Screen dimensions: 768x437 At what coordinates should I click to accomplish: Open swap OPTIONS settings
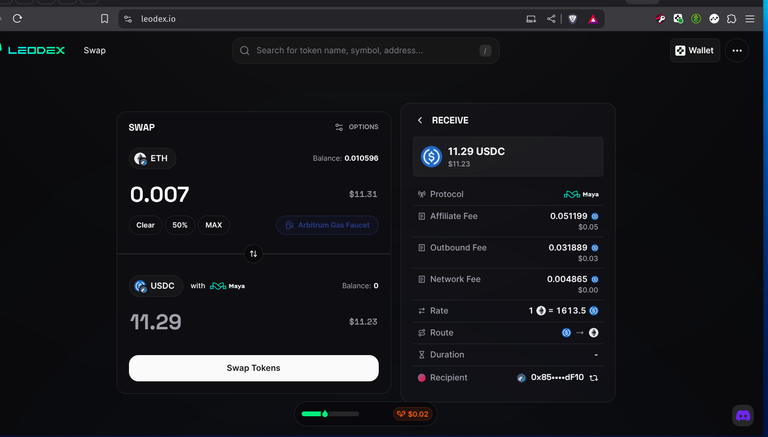pyautogui.click(x=357, y=127)
